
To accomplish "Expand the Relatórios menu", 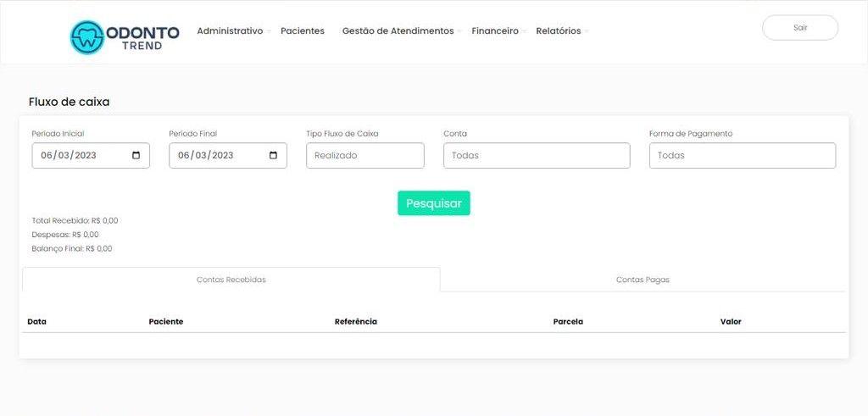I will (x=559, y=31).
